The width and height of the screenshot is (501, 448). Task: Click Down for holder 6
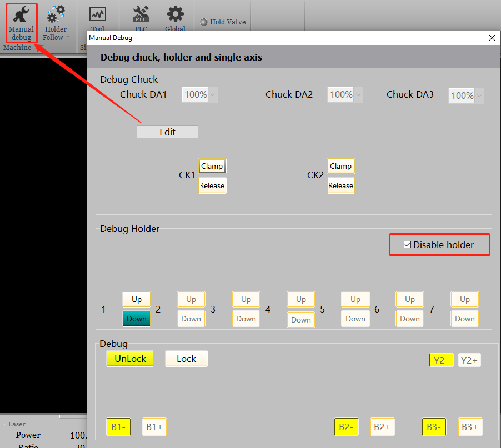click(410, 319)
